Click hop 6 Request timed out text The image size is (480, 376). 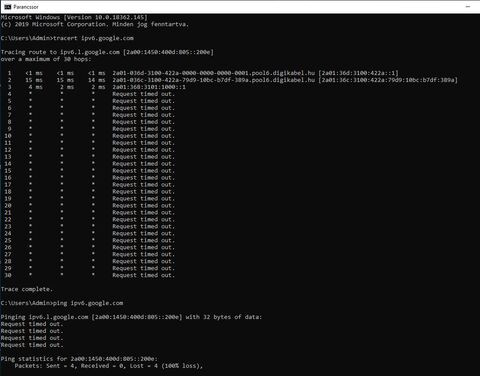[143, 108]
